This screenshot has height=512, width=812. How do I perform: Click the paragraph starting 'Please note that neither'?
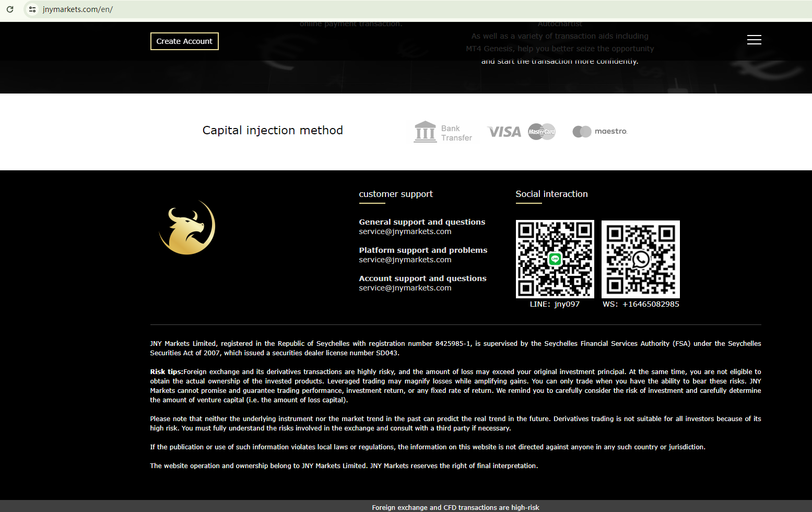point(455,424)
